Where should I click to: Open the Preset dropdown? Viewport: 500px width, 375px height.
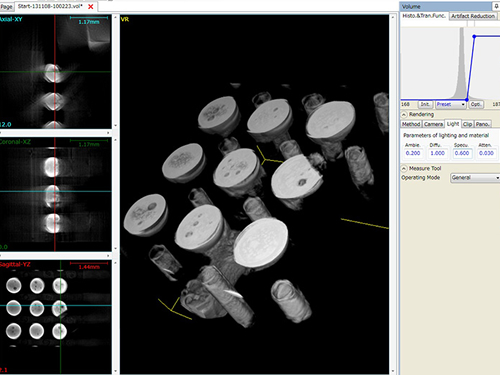[x=451, y=104]
